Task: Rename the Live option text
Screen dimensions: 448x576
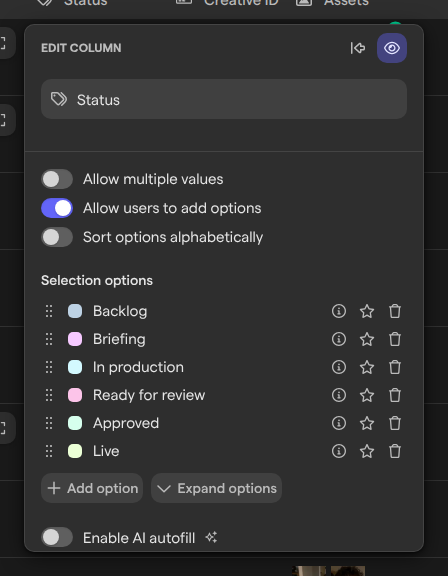Action: [106, 451]
